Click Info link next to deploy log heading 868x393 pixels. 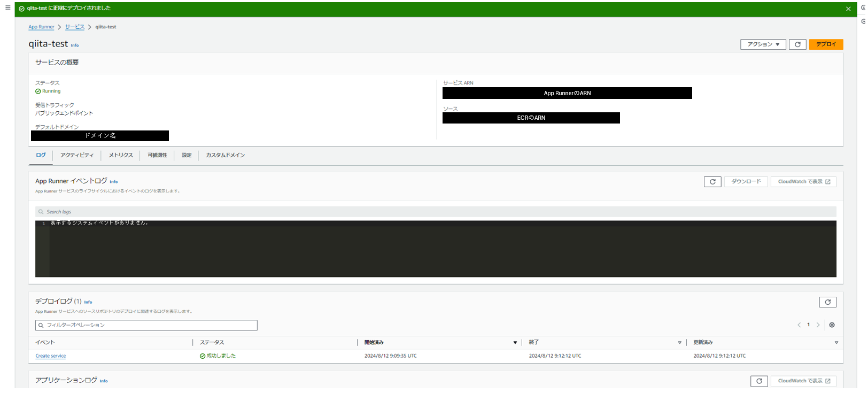88,302
